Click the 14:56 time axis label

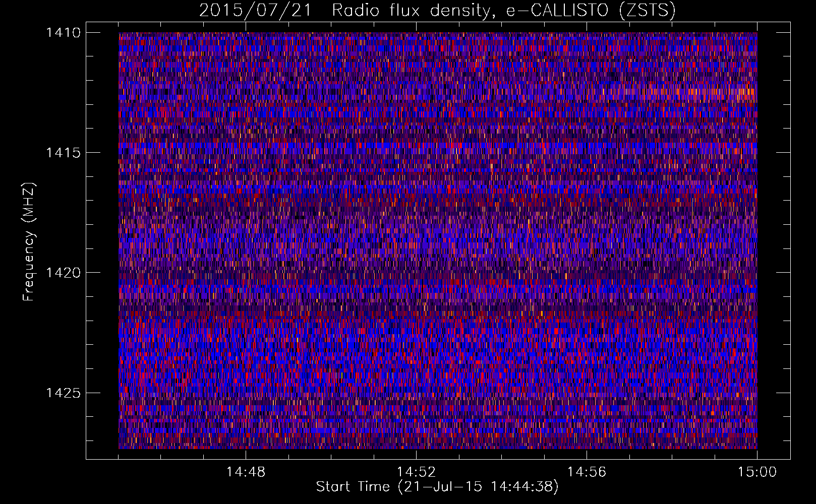pos(587,472)
